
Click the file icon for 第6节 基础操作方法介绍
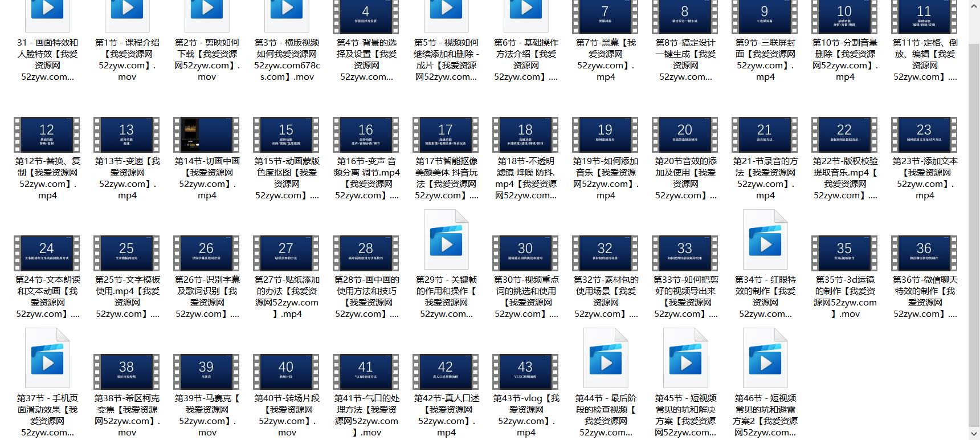point(526,15)
